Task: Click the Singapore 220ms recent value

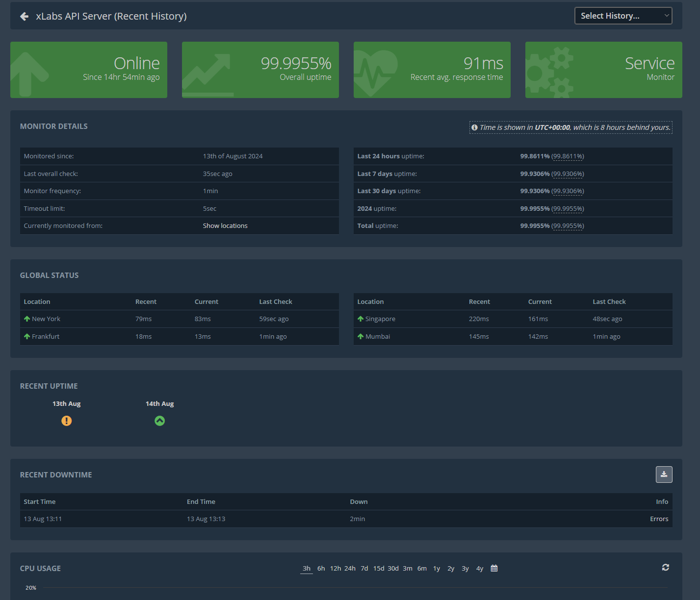Action: [x=479, y=319]
